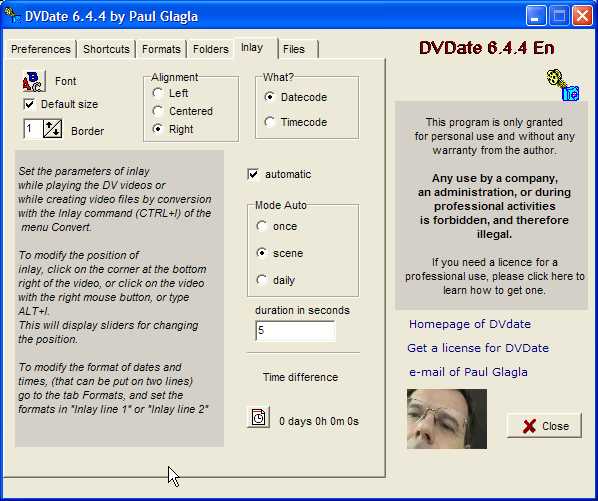The width and height of the screenshot is (598, 501).
Task: Select Left alignment radio button
Action: point(157,93)
